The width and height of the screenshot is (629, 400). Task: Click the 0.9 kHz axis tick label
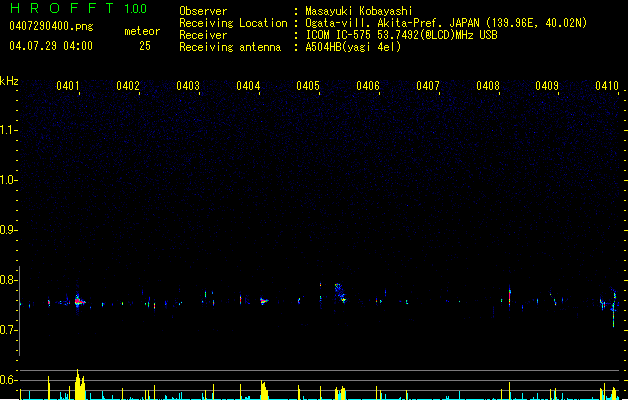pyautogui.click(x=7, y=230)
